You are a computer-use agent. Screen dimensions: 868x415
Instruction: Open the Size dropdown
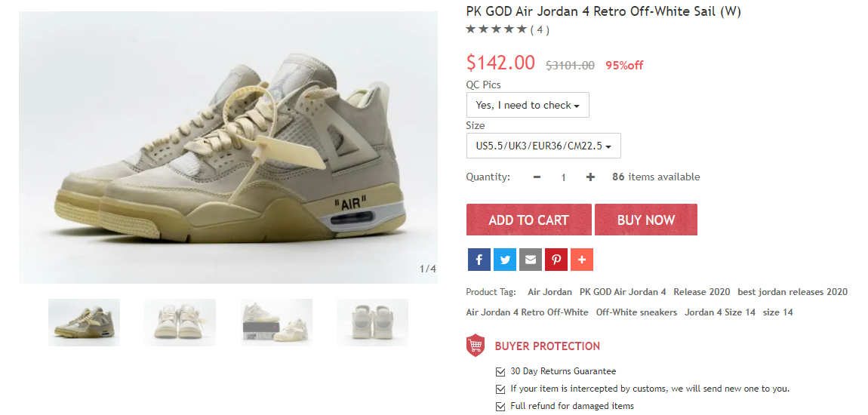pyautogui.click(x=543, y=146)
